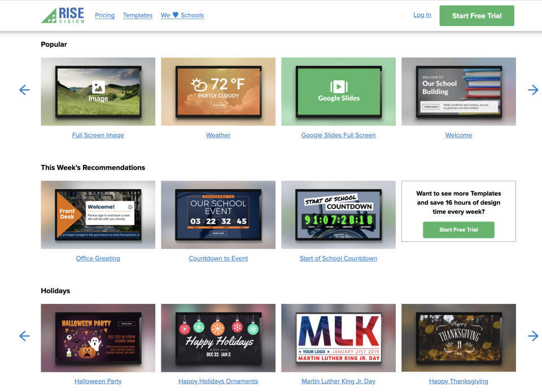Click the left arrow beside the Popular row

(x=24, y=90)
